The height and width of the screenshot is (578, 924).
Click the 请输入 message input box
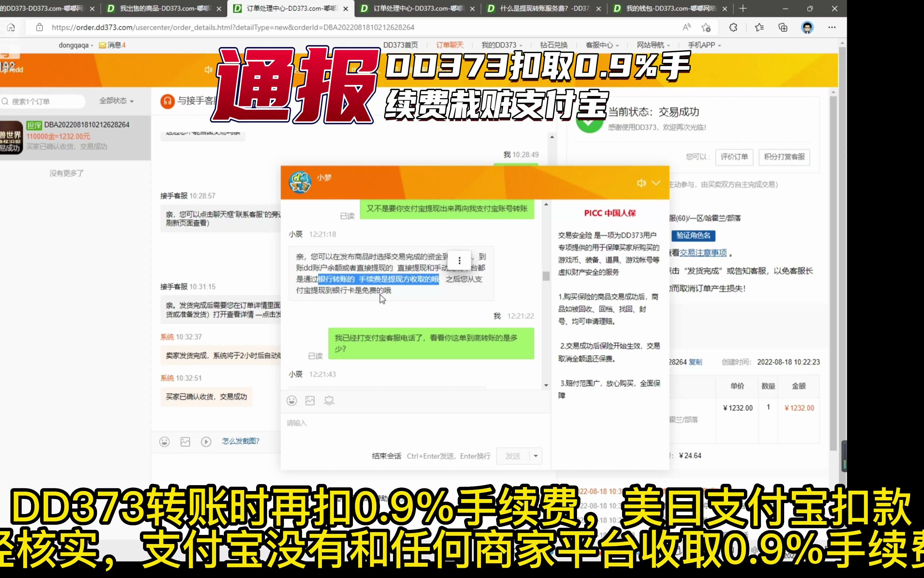point(415,430)
